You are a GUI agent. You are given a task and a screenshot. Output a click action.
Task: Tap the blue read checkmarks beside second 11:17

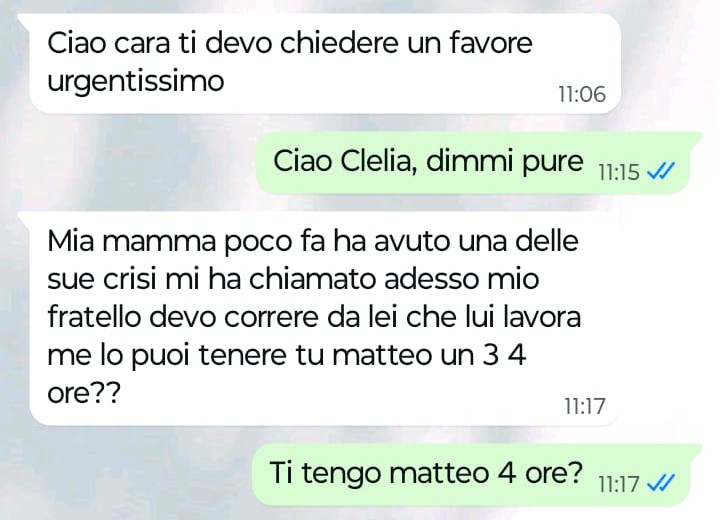[660, 483]
